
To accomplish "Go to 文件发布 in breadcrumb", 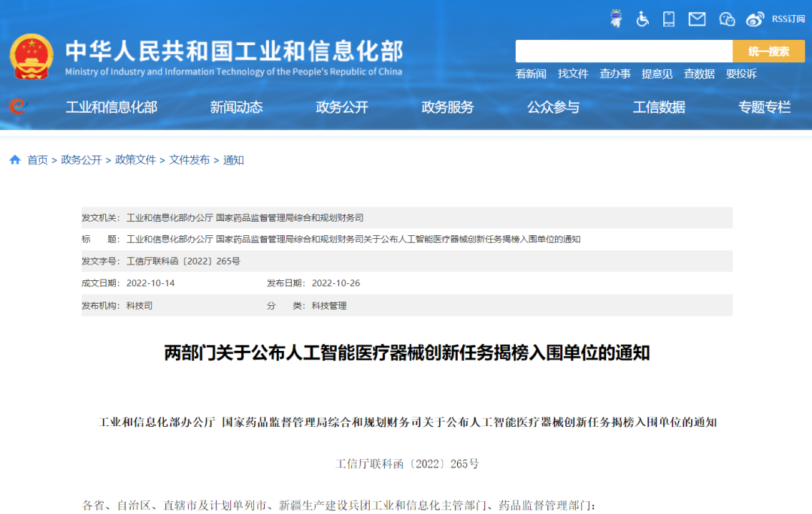I will 189,160.
